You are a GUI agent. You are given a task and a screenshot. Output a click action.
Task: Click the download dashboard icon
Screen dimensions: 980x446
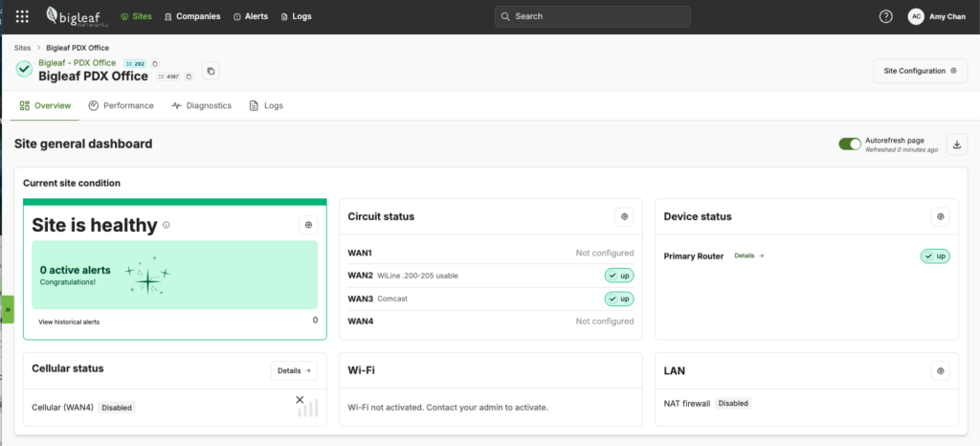[957, 144]
